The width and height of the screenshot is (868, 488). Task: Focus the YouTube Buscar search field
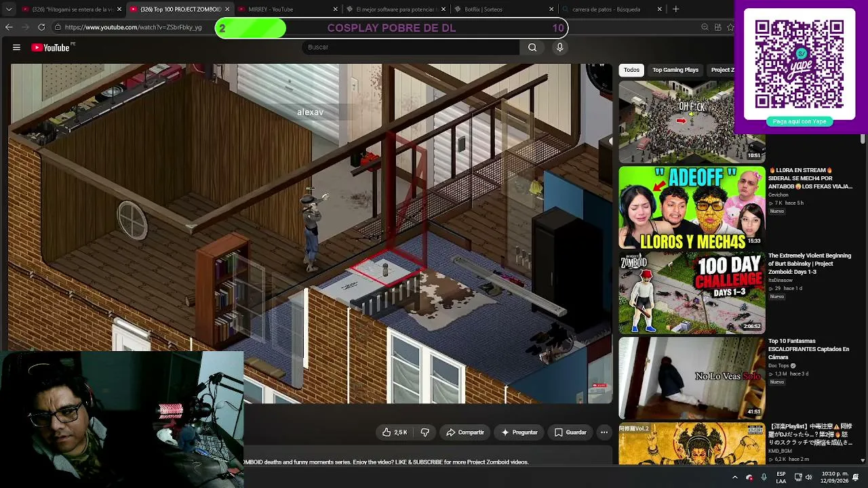point(410,47)
